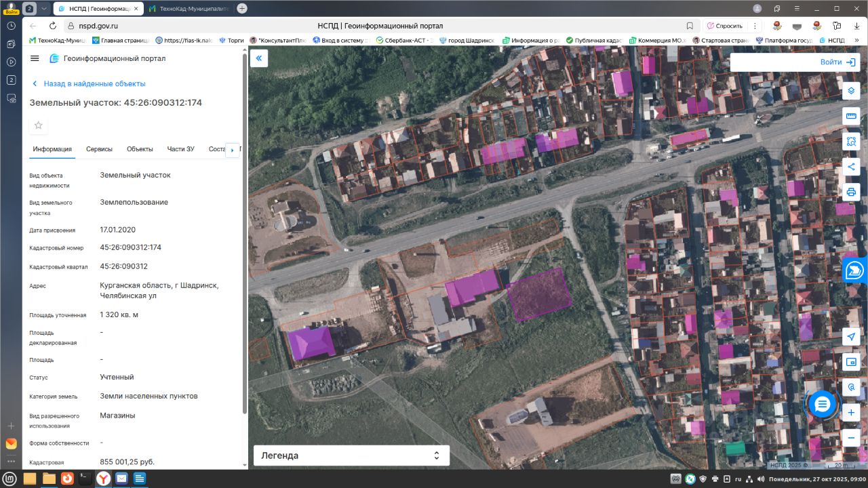868x488 pixels.
Task: Zoom out on the map
Action: coord(851,438)
